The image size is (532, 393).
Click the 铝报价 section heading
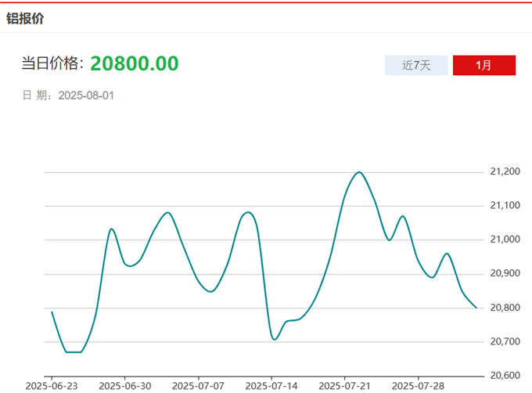pyautogui.click(x=25, y=18)
